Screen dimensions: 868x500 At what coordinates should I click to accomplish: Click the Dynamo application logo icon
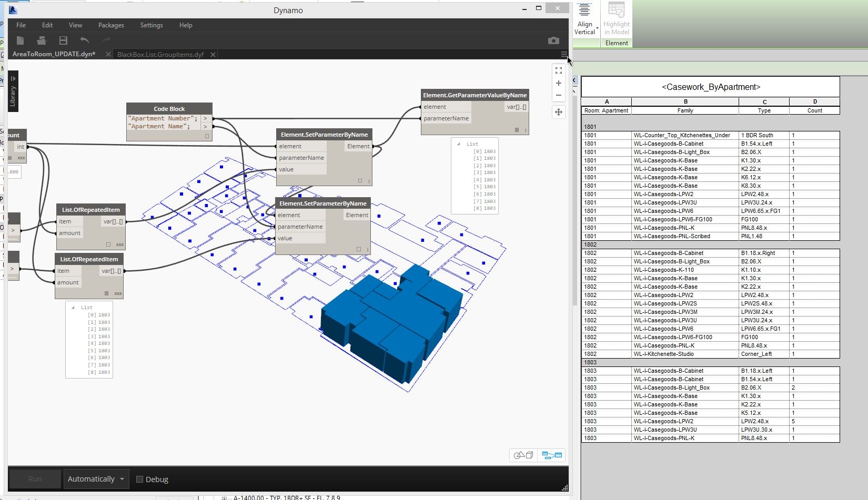tap(13, 10)
